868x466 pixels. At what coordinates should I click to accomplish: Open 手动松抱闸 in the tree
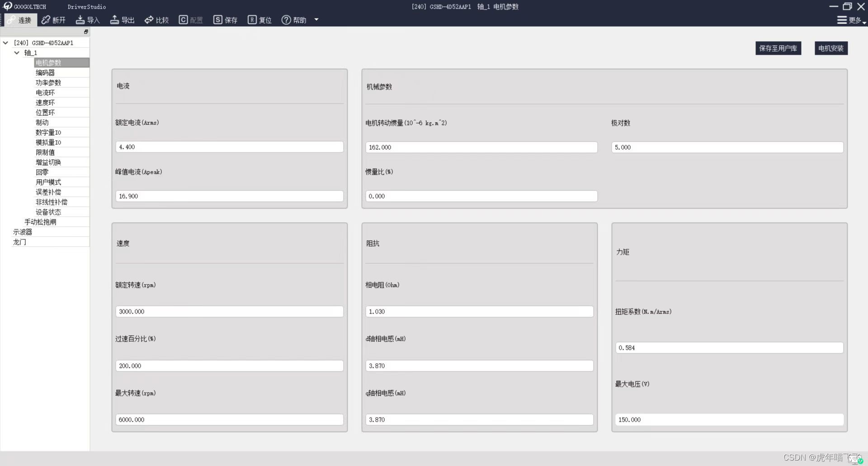pyautogui.click(x=56, y=222)
